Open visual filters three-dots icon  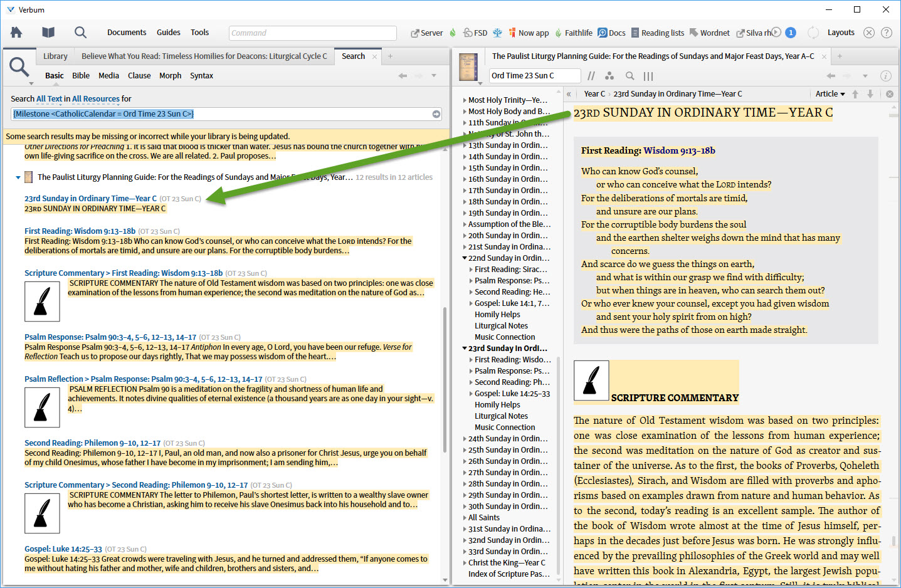coord(609,76)
